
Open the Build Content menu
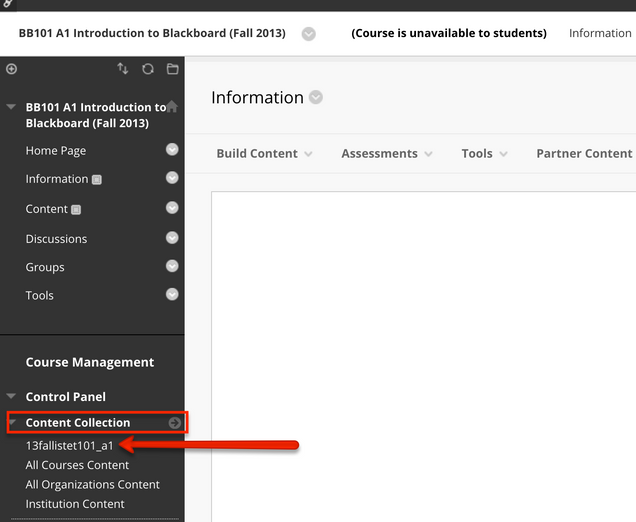264,154
